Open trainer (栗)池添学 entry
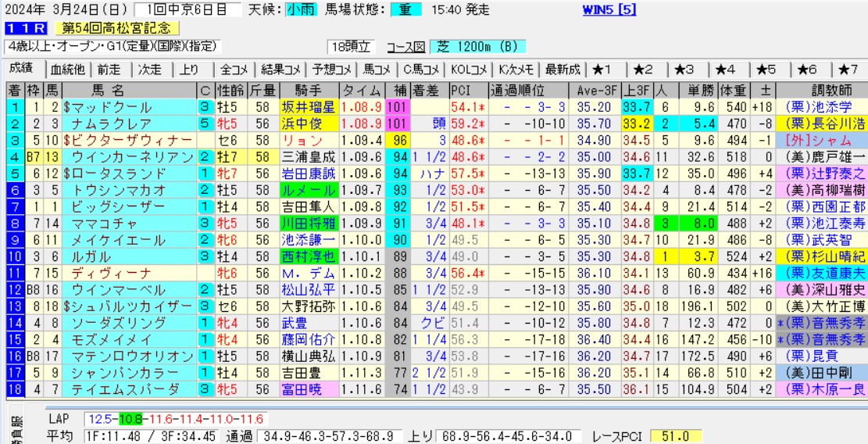This screenshot has height=444, width=868. tap(821, 106)
